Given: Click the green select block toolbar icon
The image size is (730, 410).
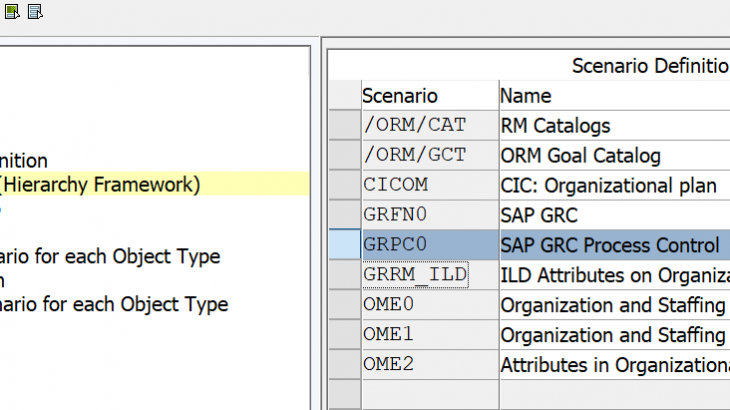Looking at the screenshot, I should pyautogui.click(x=12, y=12).
